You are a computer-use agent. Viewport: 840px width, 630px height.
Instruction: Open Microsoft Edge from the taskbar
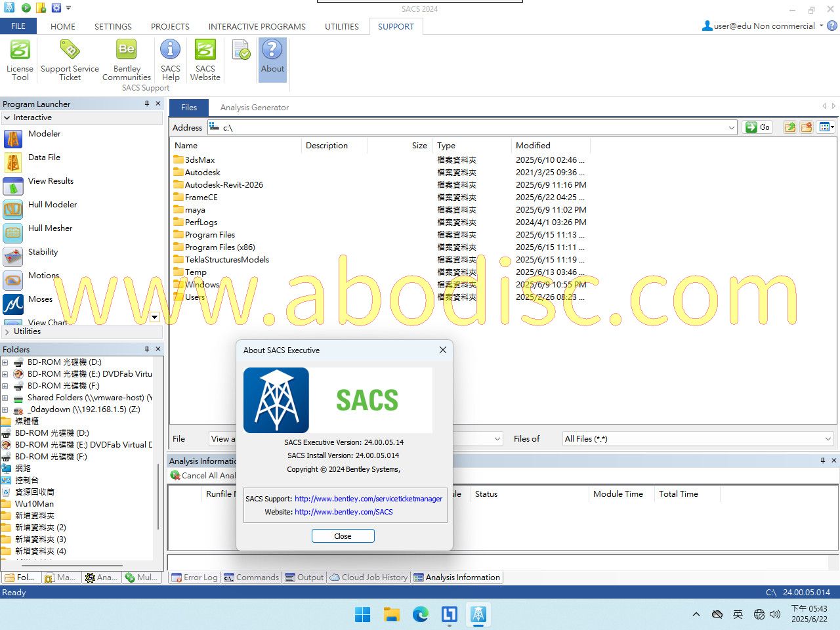pyautogui.click(x=421, y=614)
